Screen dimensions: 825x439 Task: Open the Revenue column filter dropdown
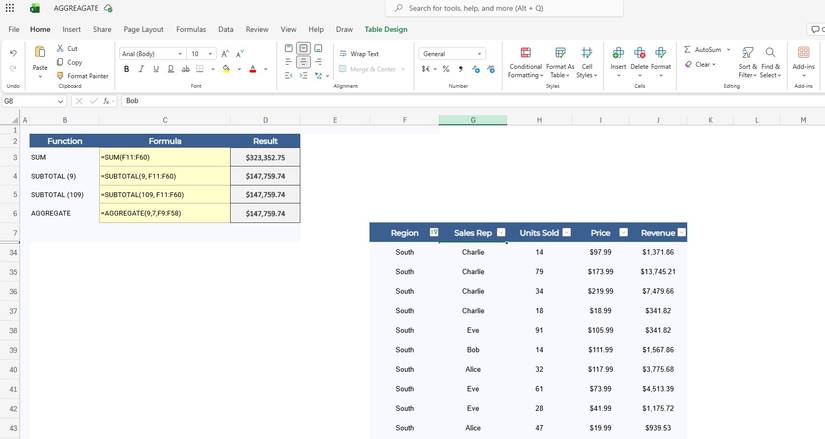pos(681,232)
